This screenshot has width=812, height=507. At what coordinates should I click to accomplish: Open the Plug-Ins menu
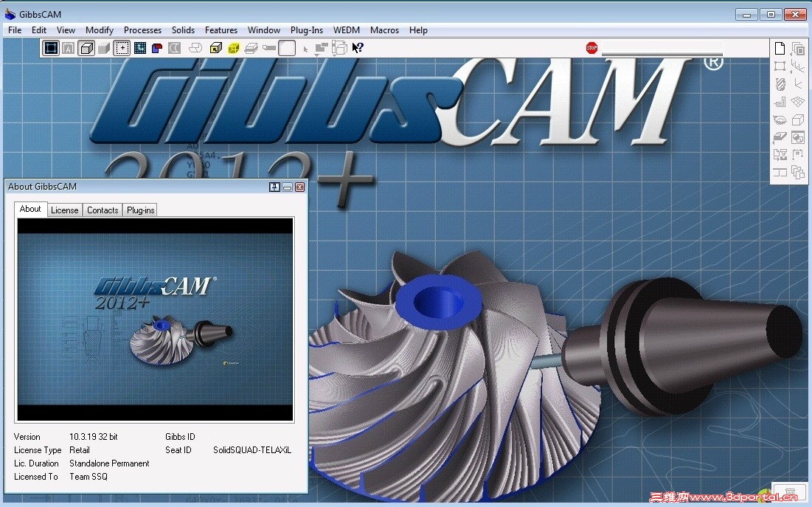pos(307,30)
